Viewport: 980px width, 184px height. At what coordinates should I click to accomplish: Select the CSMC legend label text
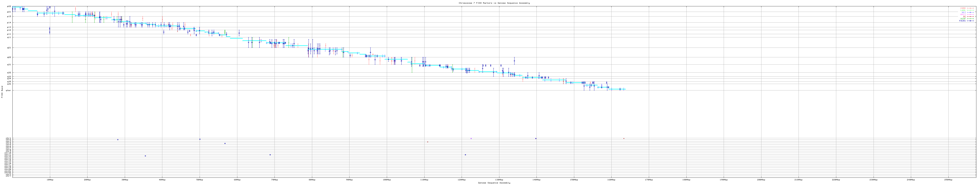(963, 8)
